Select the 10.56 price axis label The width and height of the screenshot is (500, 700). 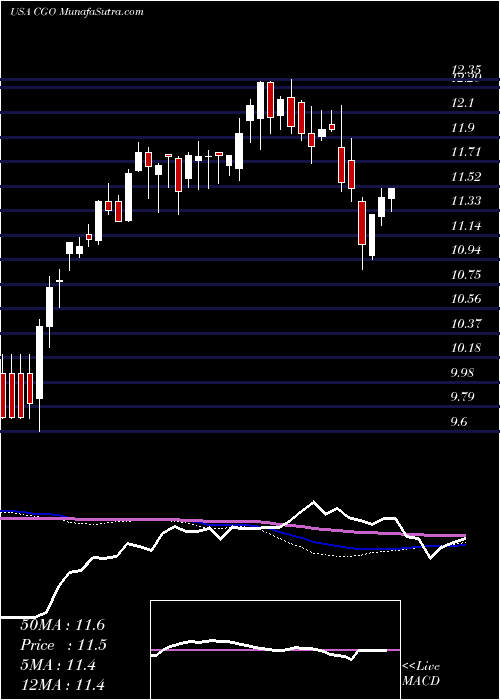pos(466,298)
